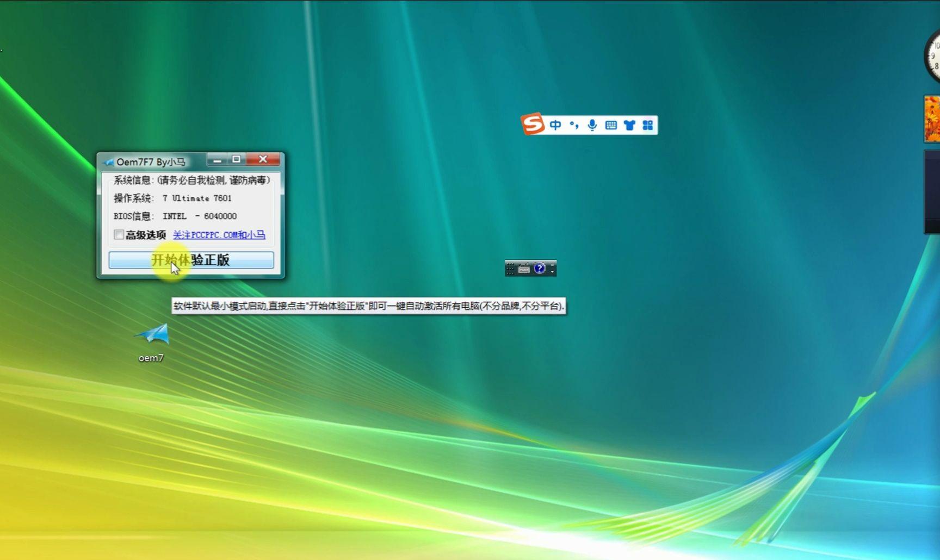This screenshot has width=940, height=560.
Task: Click the INTEL - 6040000 BIOS value
Action: pos(200,216)
